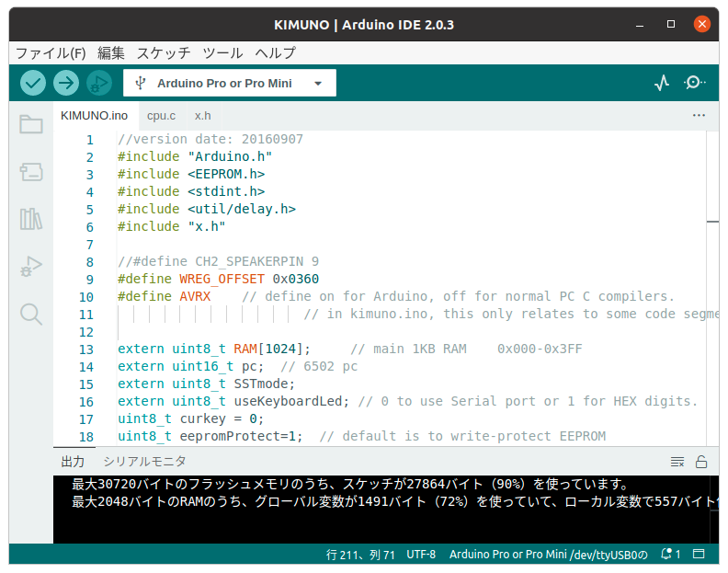Open the Arduino Pro or Pro Mini board dropdown
This screenshot has width=728, height=573.
pyautogui.click(x=230, y=83)
